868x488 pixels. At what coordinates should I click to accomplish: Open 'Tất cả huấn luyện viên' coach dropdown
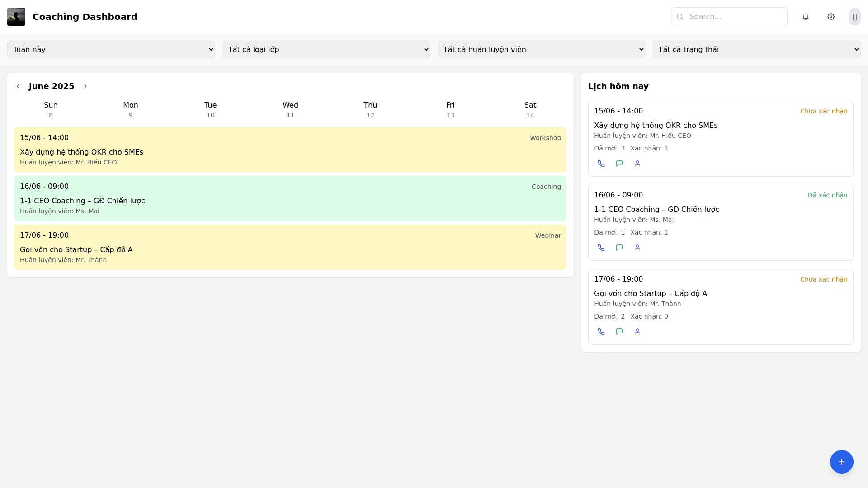(x=541, y=49)
